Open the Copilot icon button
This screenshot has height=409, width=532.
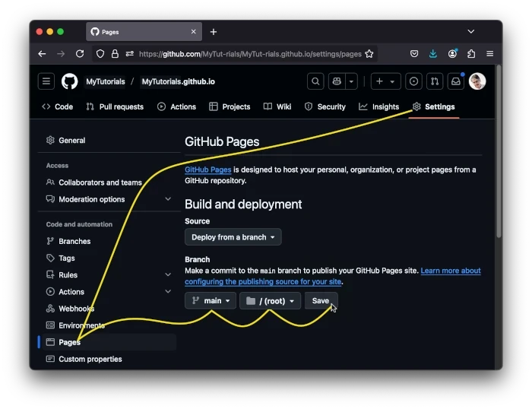(x=337, y=81)
